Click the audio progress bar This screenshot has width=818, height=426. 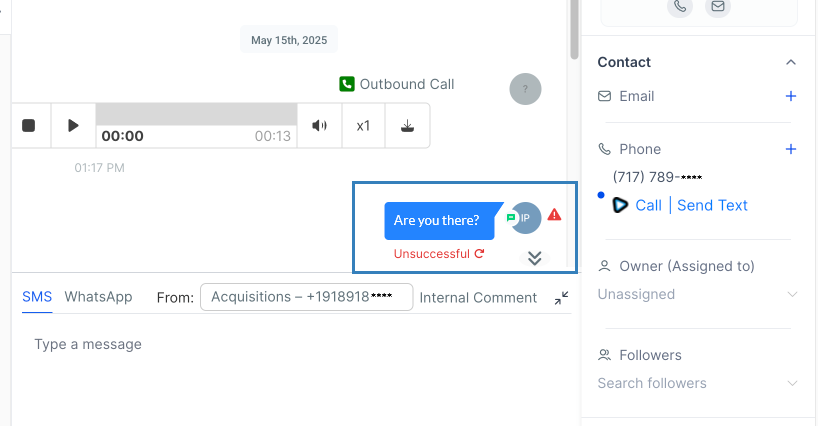click(196, 113)
